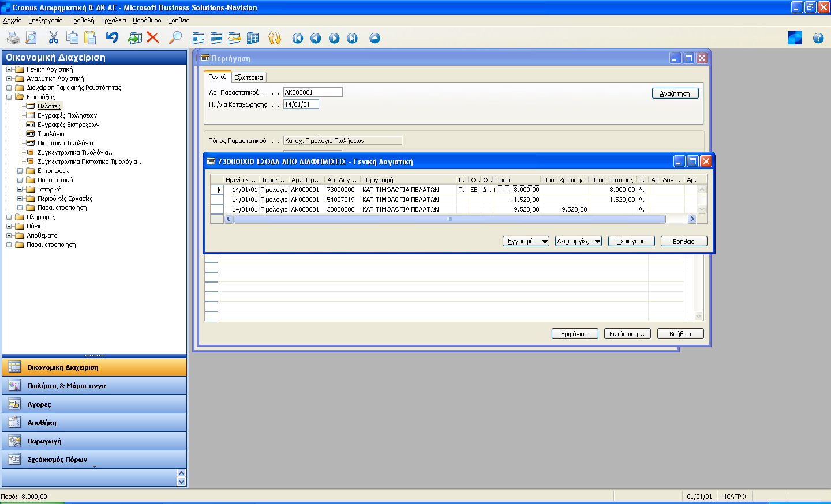Open the Προβολή menu
Viewport: 831px width, 504px height.
[82, 20]
